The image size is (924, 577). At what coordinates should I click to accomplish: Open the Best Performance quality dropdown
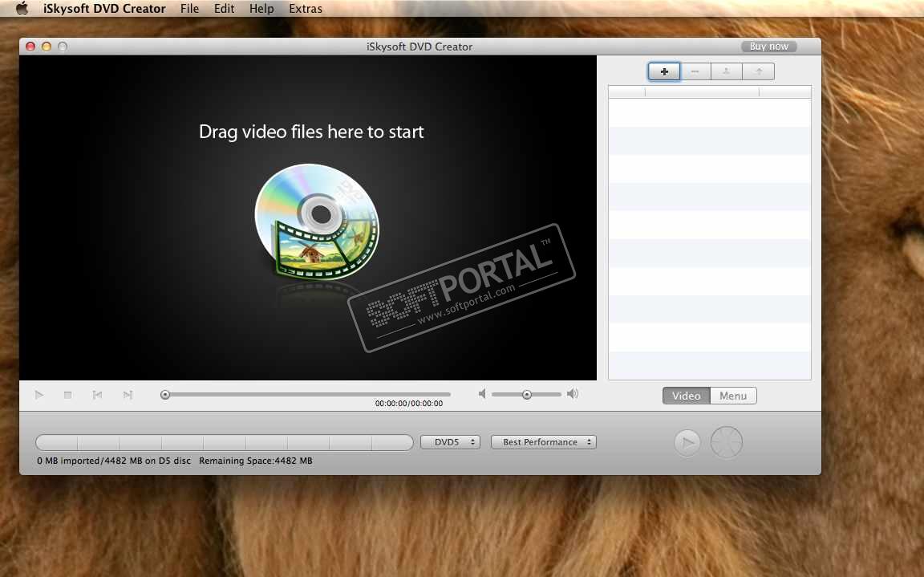[x=543, y=442]
